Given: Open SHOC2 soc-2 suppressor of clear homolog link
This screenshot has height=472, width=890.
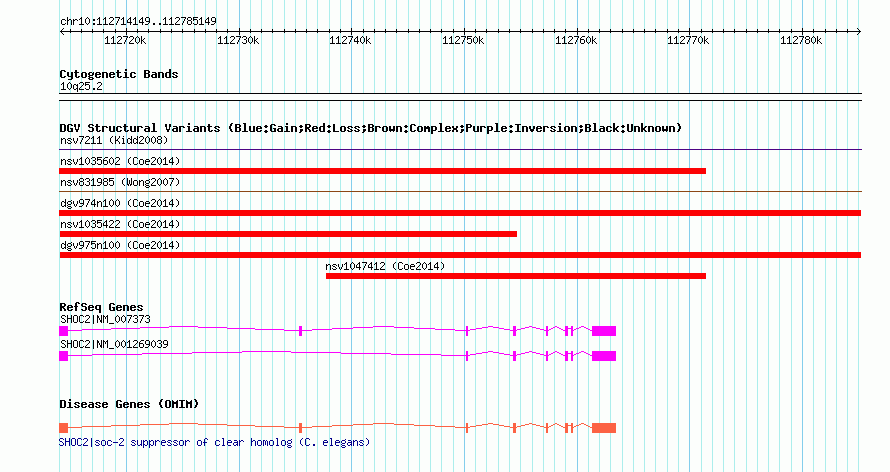Looking at the screenshot, I should [x=215, y=442].
